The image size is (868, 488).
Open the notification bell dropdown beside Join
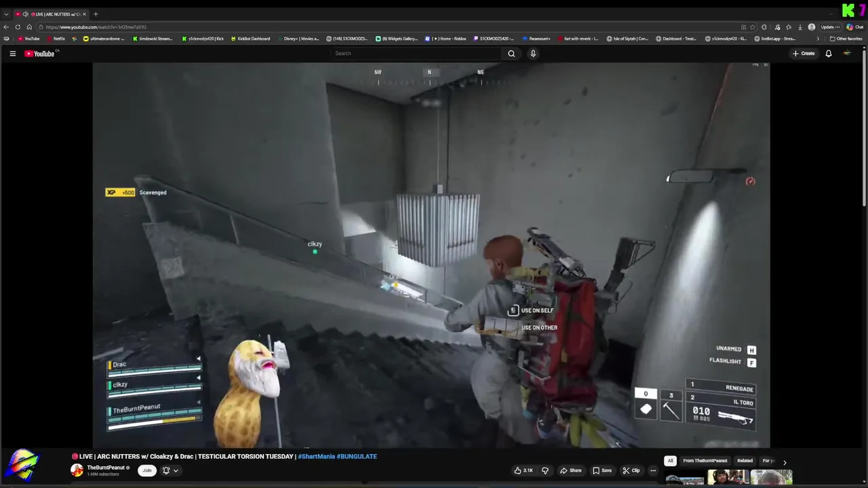(170, 470)
